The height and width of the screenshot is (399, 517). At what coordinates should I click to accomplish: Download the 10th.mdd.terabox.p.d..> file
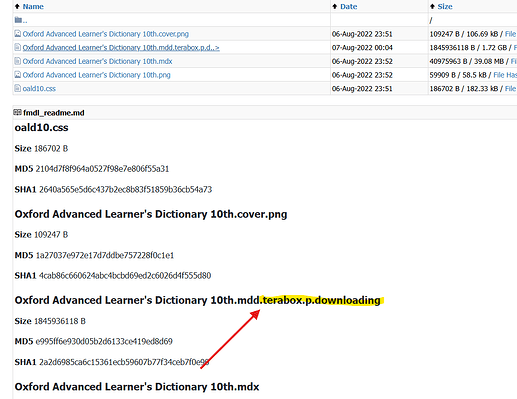pos(121,48)
